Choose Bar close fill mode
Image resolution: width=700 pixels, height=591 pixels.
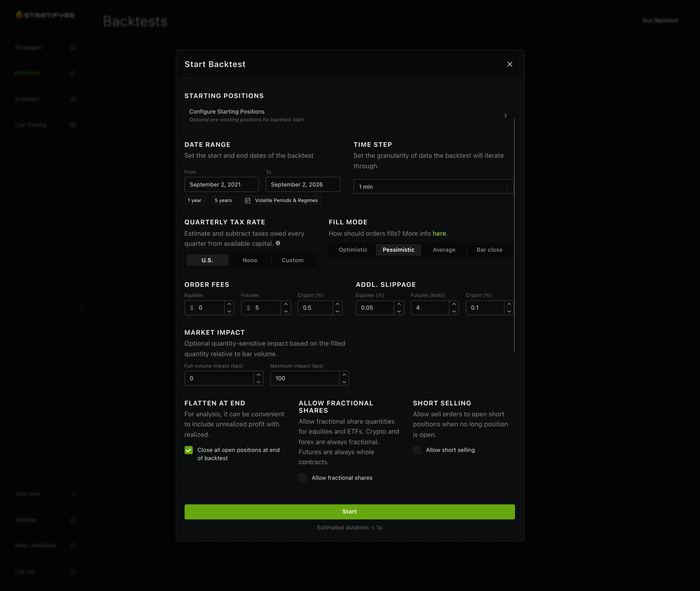click(x=489, y=250)
